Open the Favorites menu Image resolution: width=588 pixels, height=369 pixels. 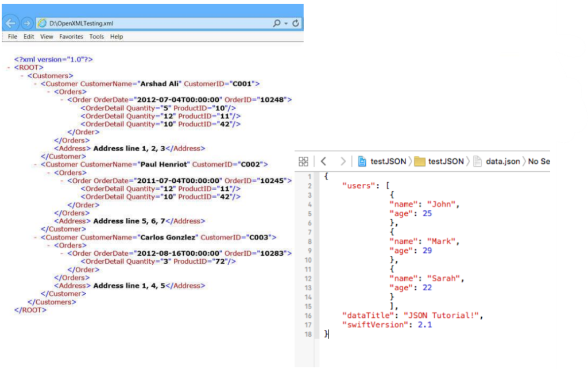pyautogui.click(x=71, y=36)
